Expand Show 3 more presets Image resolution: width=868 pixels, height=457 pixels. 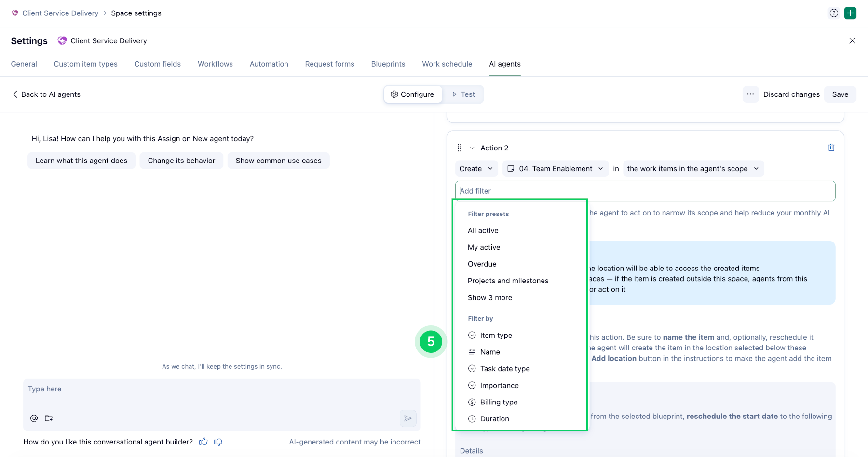490,298
